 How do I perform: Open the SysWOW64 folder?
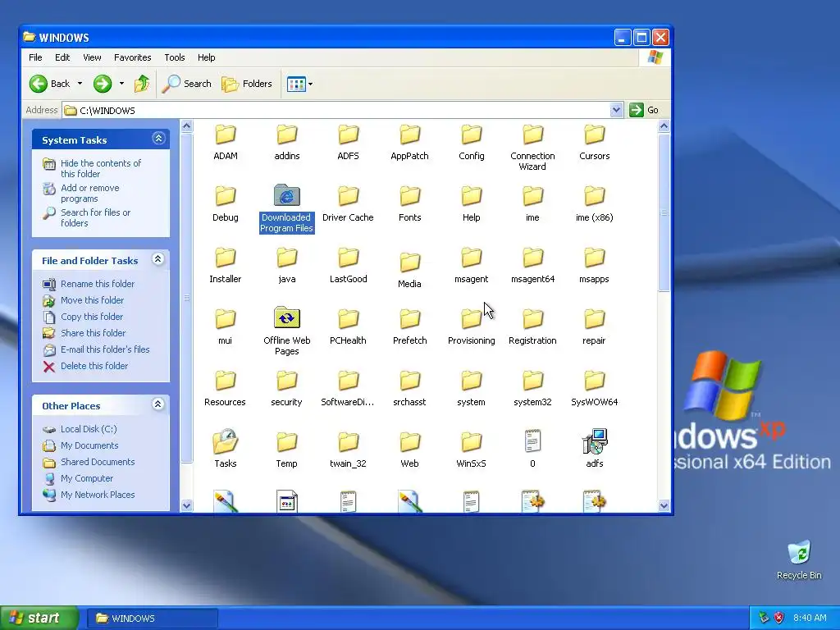(x=594, y=388)
